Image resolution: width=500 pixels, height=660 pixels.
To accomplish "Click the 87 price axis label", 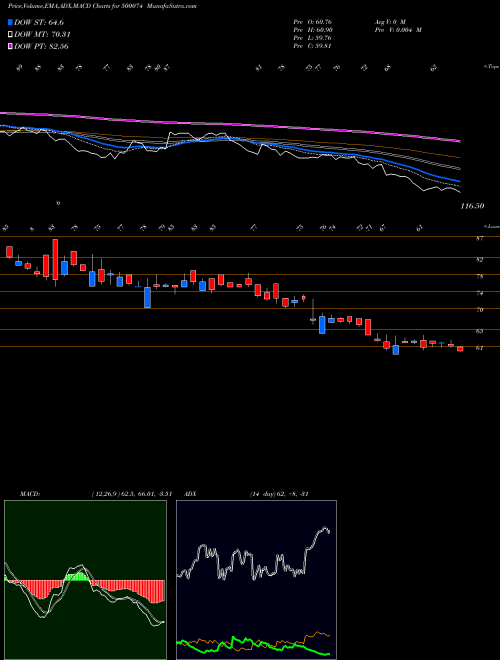I will click(480, 239).
